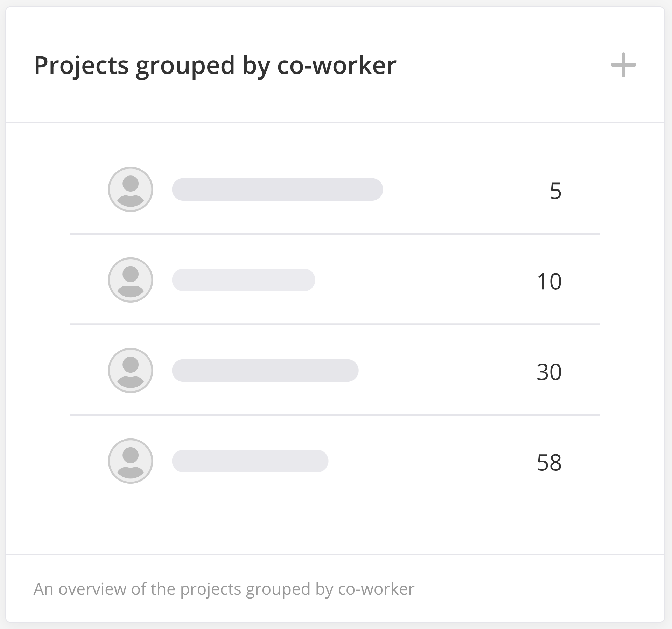Click the avatar of the co-worker with 5 projects
672x629 pixels.
pos(131,189)
